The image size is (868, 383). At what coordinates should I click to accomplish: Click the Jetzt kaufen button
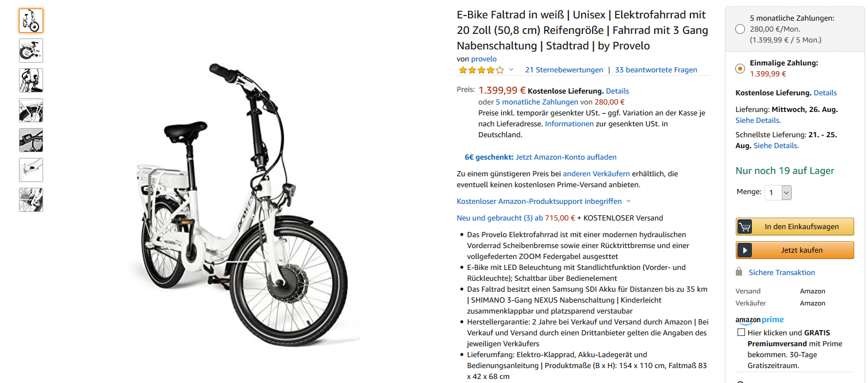[794, 250]
